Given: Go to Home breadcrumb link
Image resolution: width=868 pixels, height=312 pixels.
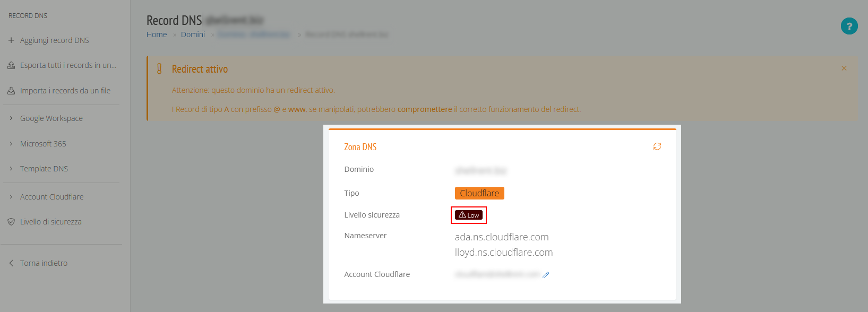Looking at the screenshot, I should click(x=157, y=34).
